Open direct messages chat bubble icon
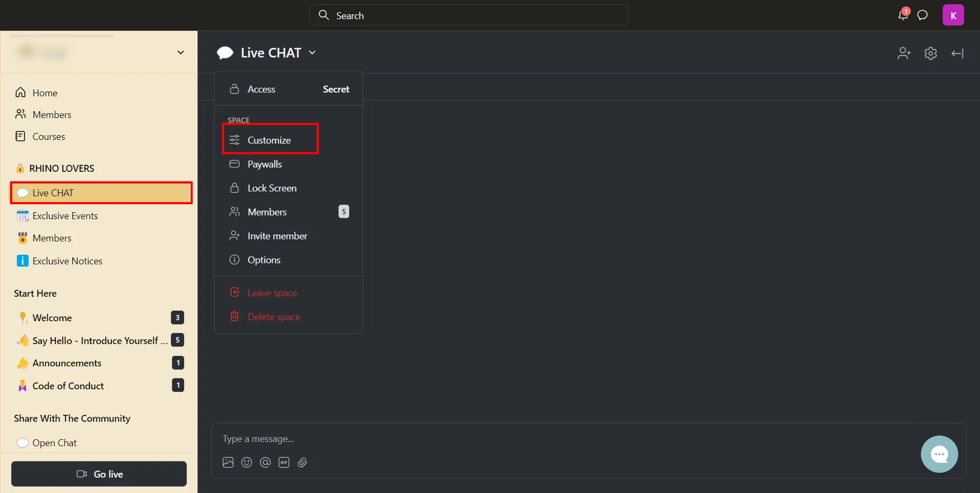This screenshot has height=493, width=980. (923, 15)
